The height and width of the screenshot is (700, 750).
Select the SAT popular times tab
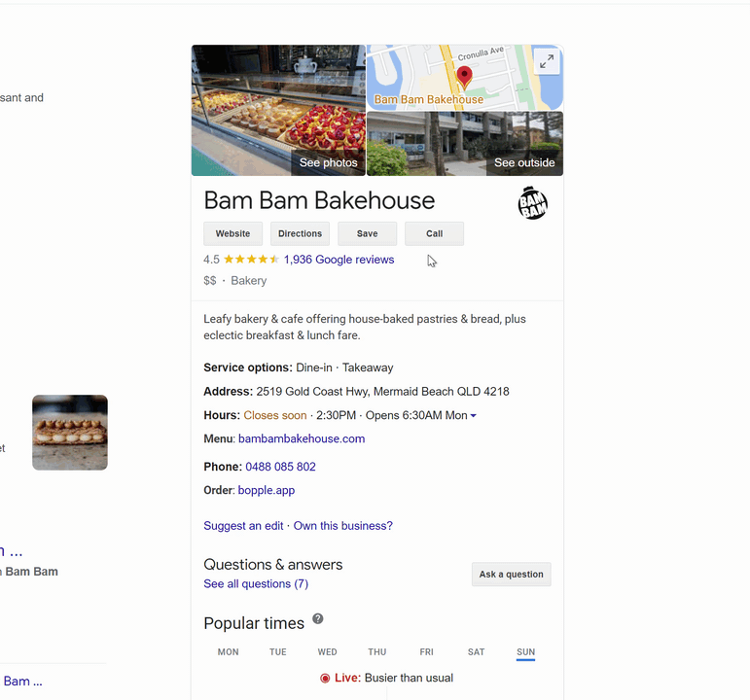(476, 652)
